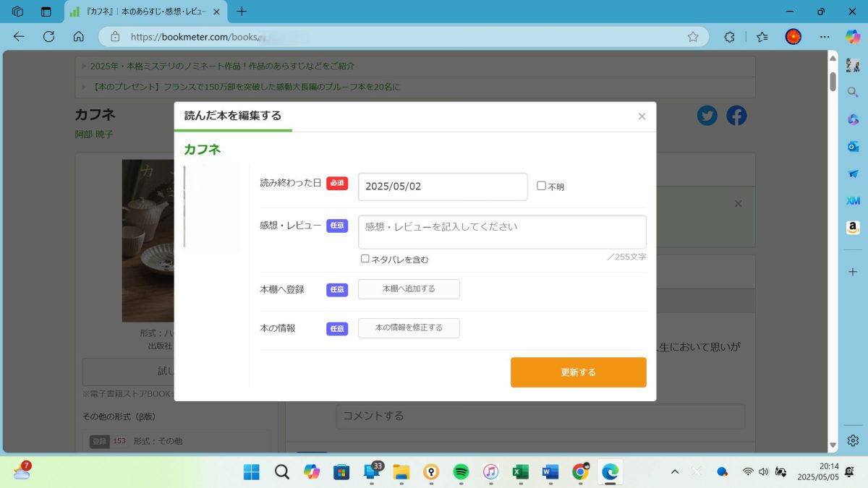868x488 pixels.
Task: Click the 本棚へ追加する button
Action: click(x=409, y=289)
